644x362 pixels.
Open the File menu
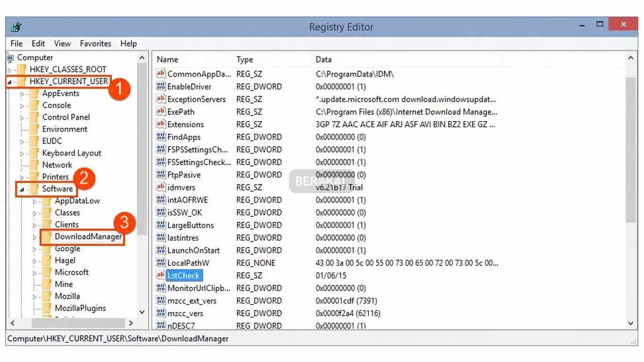click(17, 43)
